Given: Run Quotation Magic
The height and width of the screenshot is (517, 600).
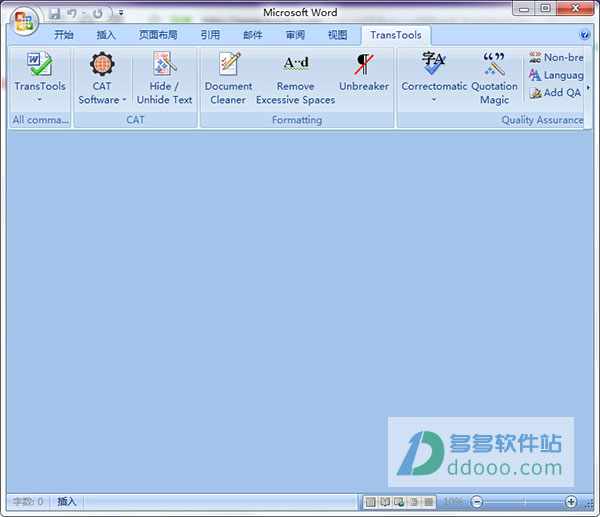Looking at the screenshot, I should tap(494, 78).
